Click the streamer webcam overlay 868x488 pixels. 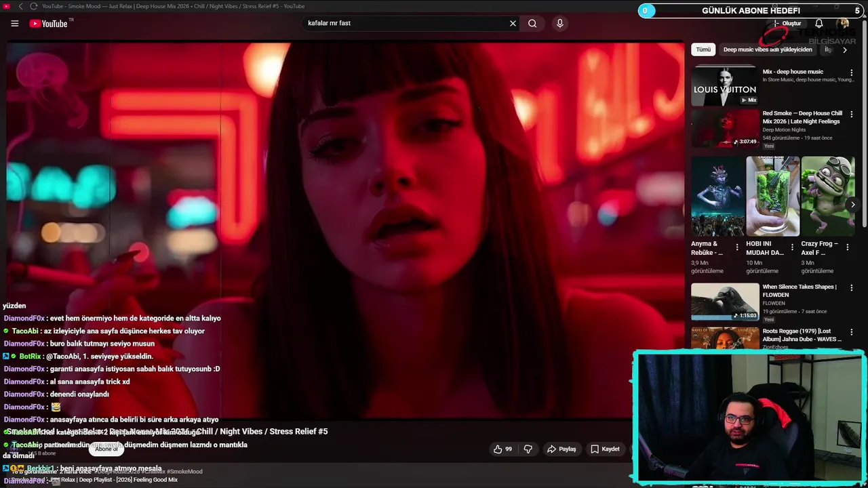(x=749, y=418)
